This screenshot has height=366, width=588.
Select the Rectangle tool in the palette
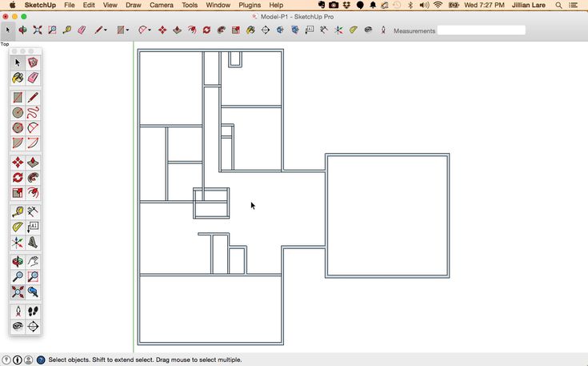[18, 98]
